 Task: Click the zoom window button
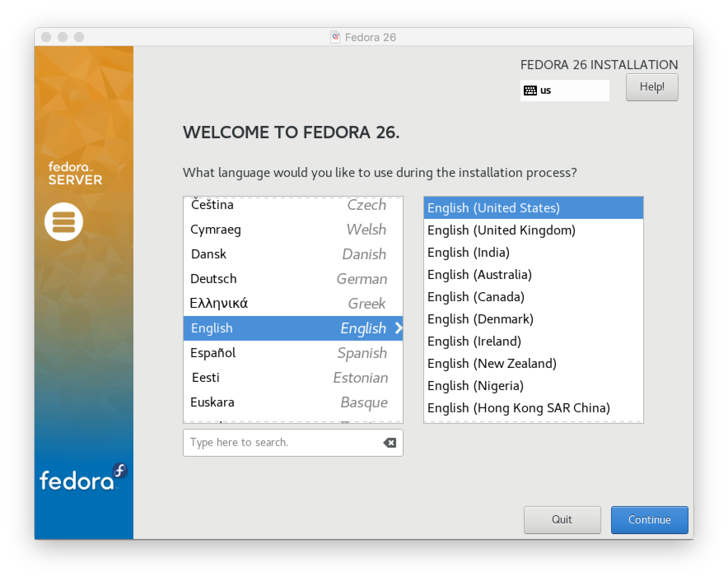point(79,37)
